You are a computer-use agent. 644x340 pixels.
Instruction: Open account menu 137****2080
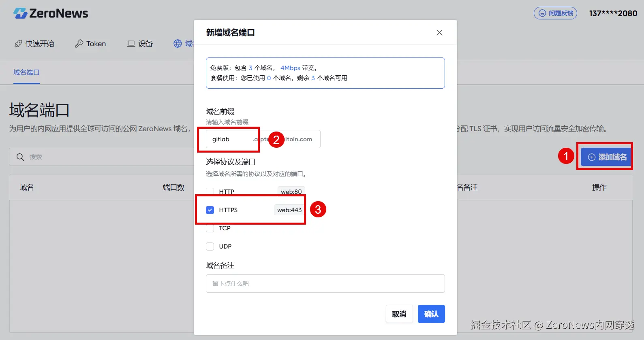pyautogui.click(x=613, y=13)
